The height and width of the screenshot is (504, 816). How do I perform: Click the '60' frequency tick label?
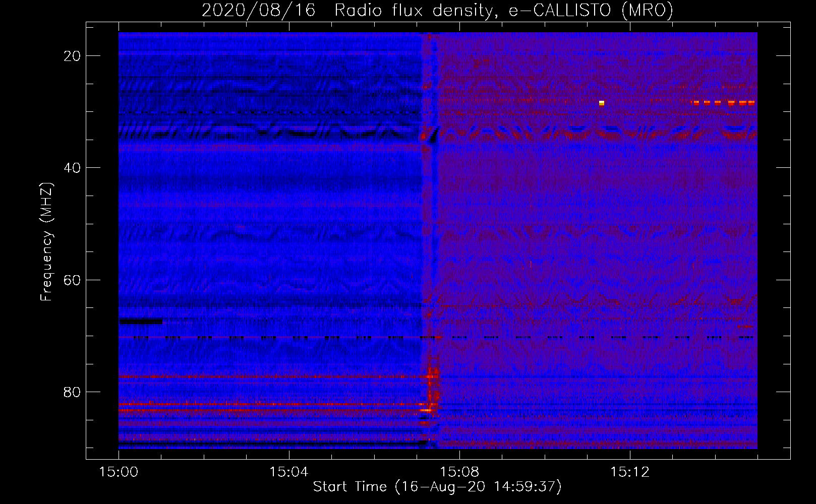73,280
